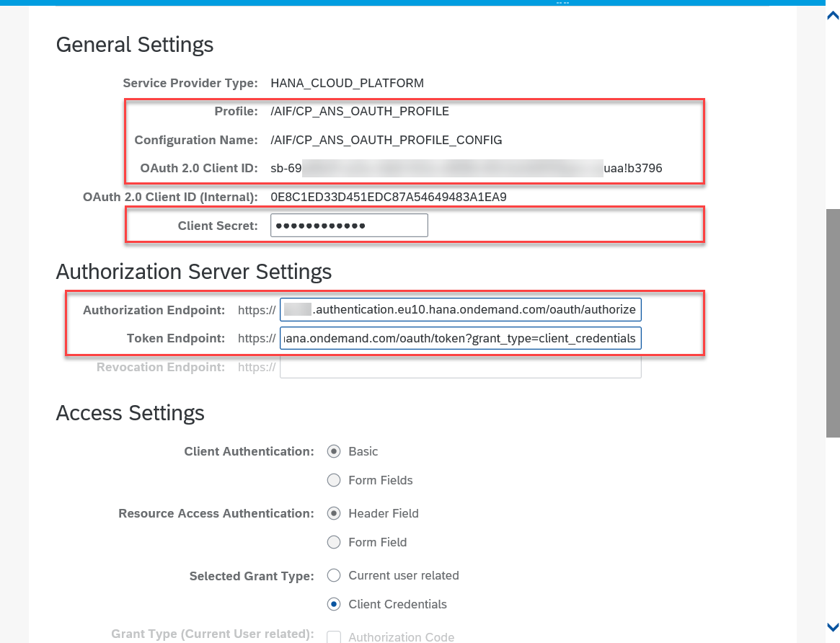Choose Form Field for resource access authentication
The image size is (840, 643).
click(334, 542)
